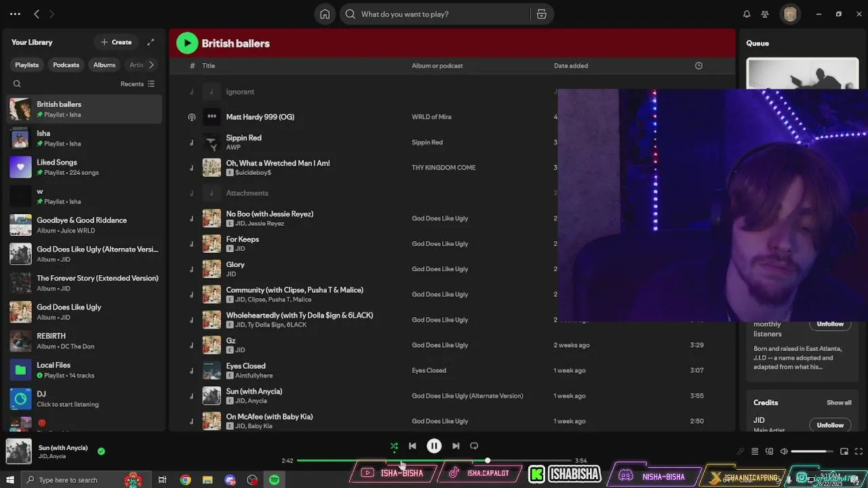868x488 pixels.
Task: Navigate forward with the right arrow
Action: 52,14
